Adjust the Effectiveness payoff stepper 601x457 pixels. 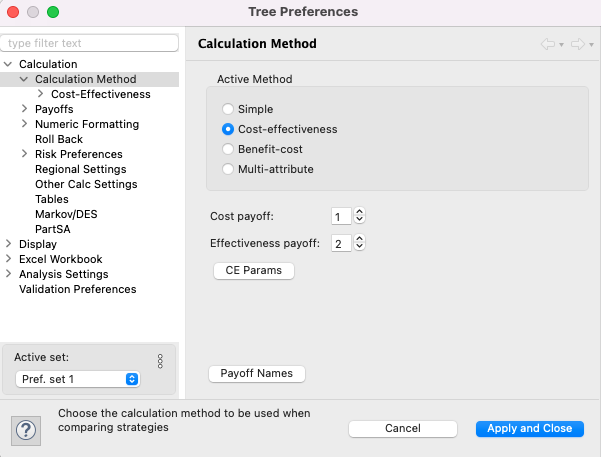point(359,242)
